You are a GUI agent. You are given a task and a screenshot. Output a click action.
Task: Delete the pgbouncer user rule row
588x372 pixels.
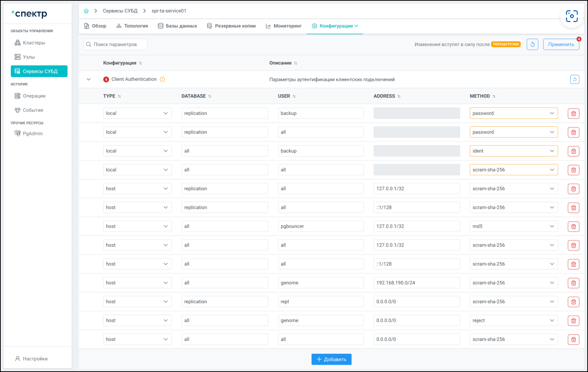pos(573,227)
